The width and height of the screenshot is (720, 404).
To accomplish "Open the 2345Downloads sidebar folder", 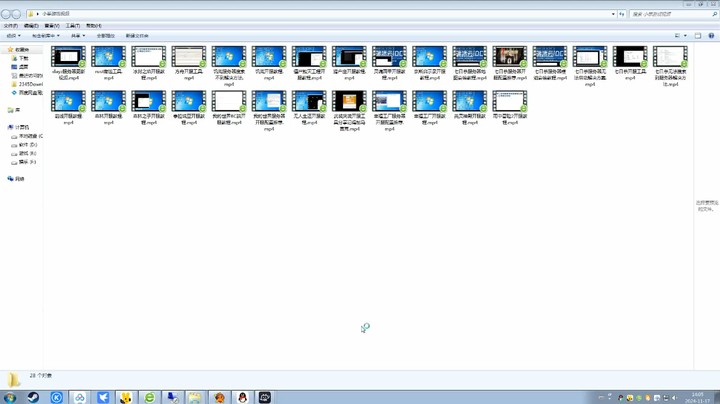I will coord(27,84).
